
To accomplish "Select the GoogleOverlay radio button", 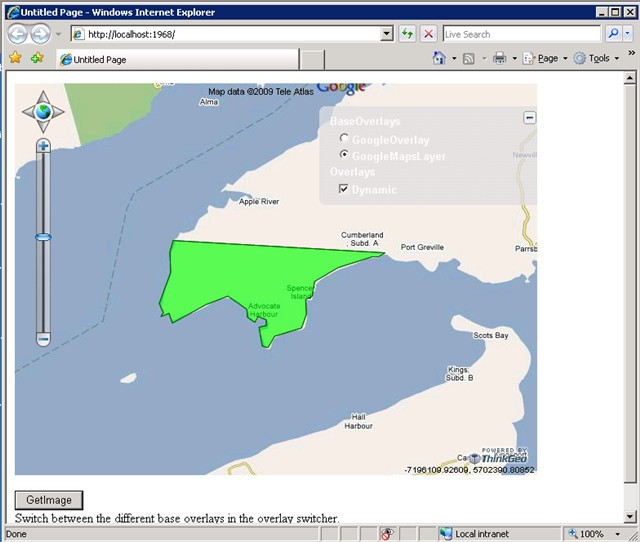I will (x=344, y=138).
